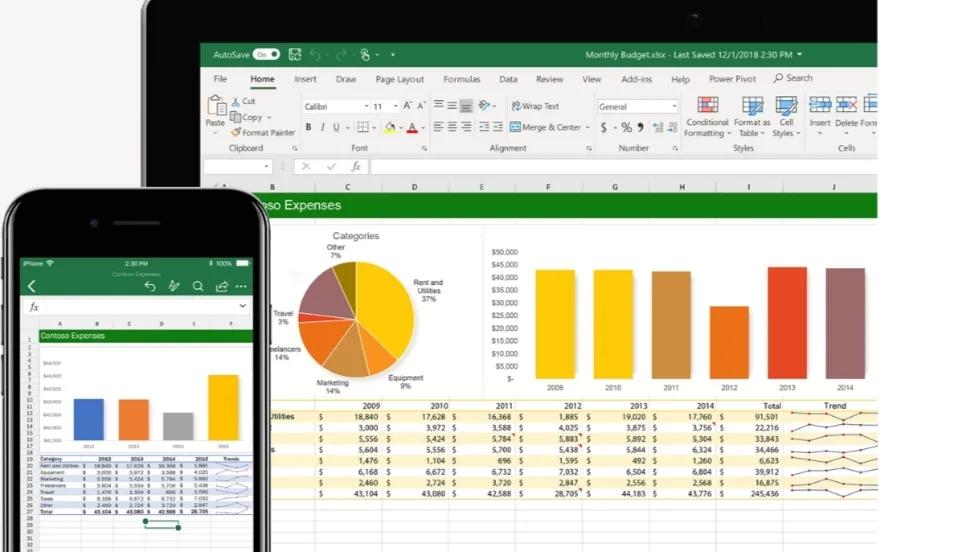Click the Insert Function fx icon on tablet
Screen dimensions: 968x552
pyautogui.click(x=356, y=166)
